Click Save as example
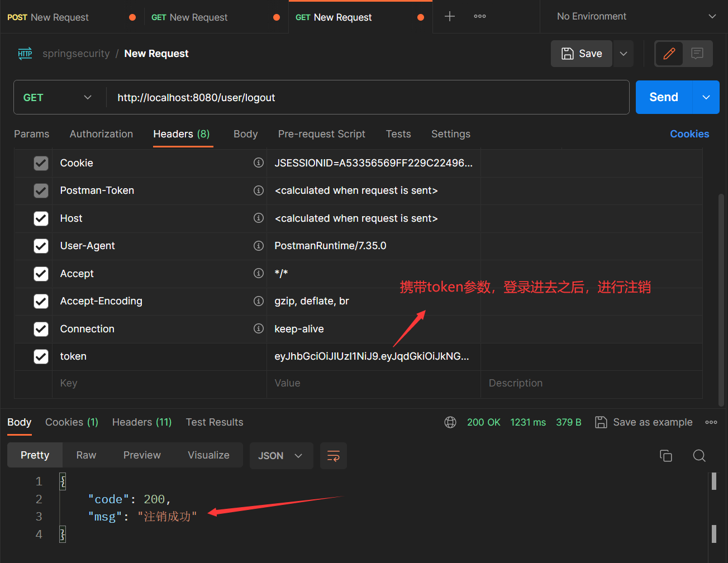Screen dimensions: 728x563 644,422
